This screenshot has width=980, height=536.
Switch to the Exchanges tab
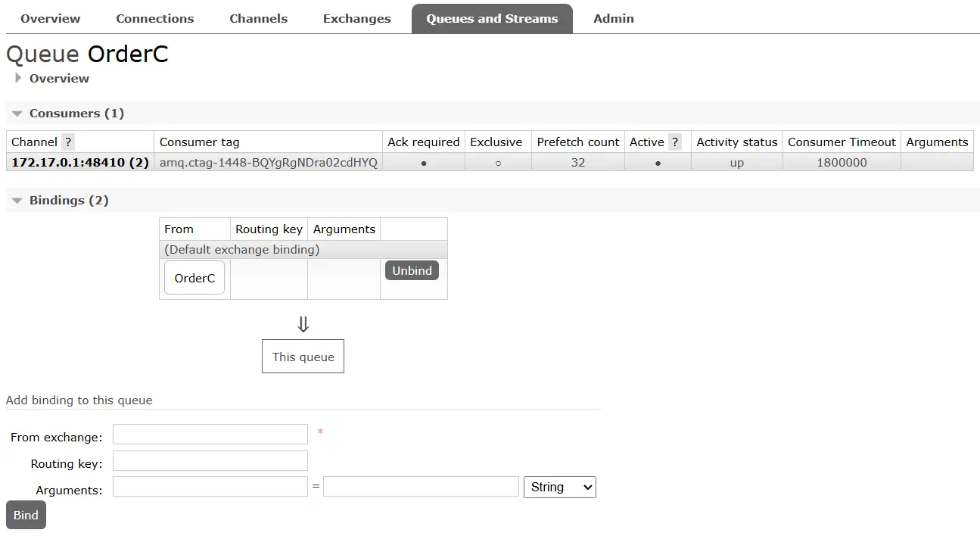tap(356, 18)
